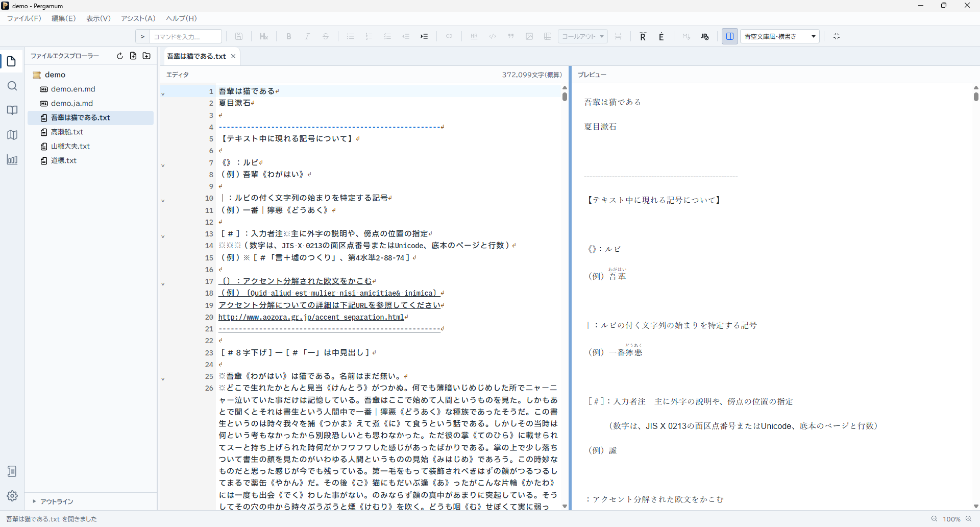Toggle bold formatting
980x527 pixels.
tap(289, 36)
